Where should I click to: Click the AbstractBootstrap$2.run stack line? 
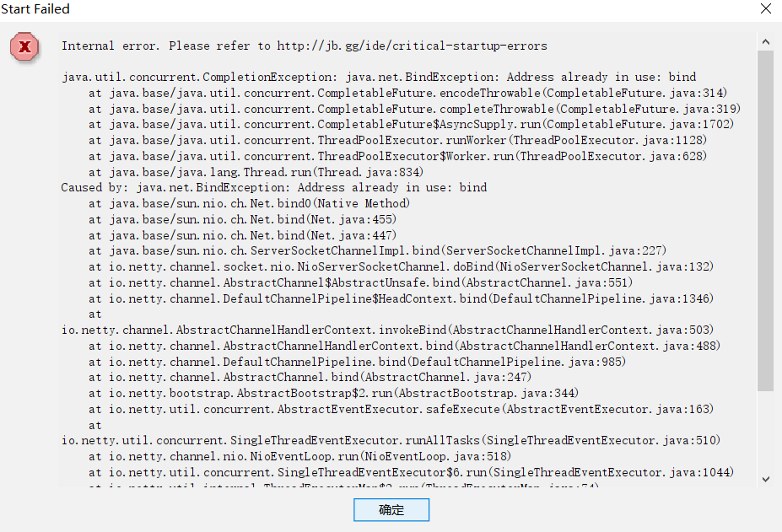click(334, 394)
